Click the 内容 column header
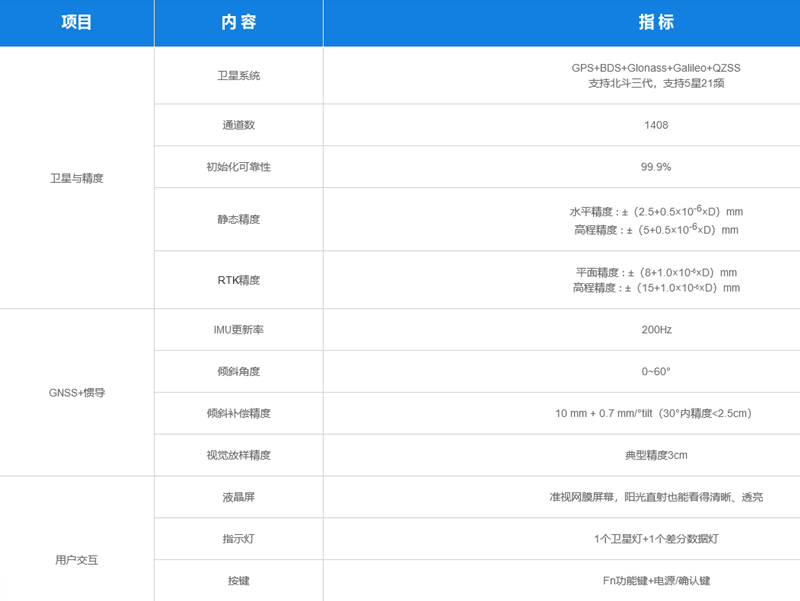 239,22
